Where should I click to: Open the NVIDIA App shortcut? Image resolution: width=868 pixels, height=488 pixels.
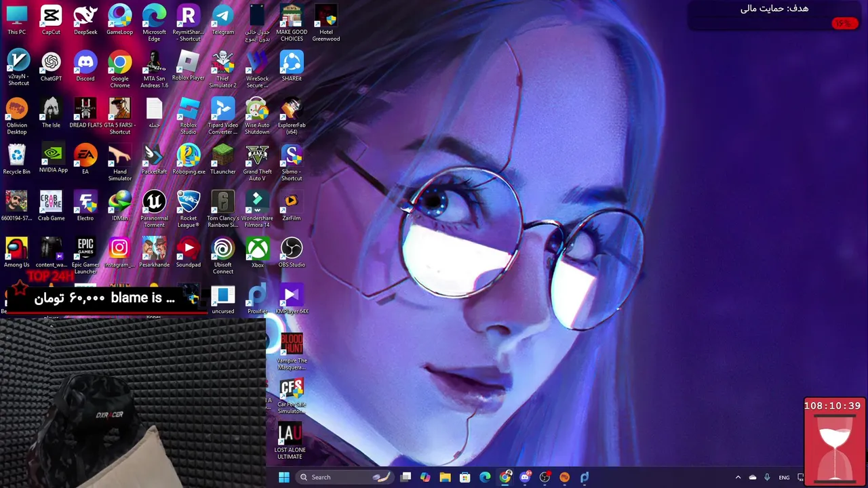click(x=53, y=159)
